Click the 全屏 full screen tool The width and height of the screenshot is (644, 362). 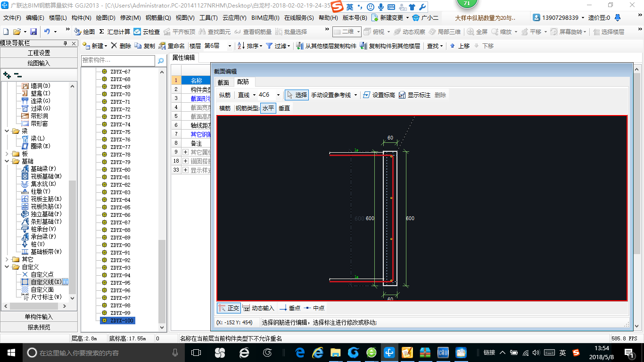[478, 32]
